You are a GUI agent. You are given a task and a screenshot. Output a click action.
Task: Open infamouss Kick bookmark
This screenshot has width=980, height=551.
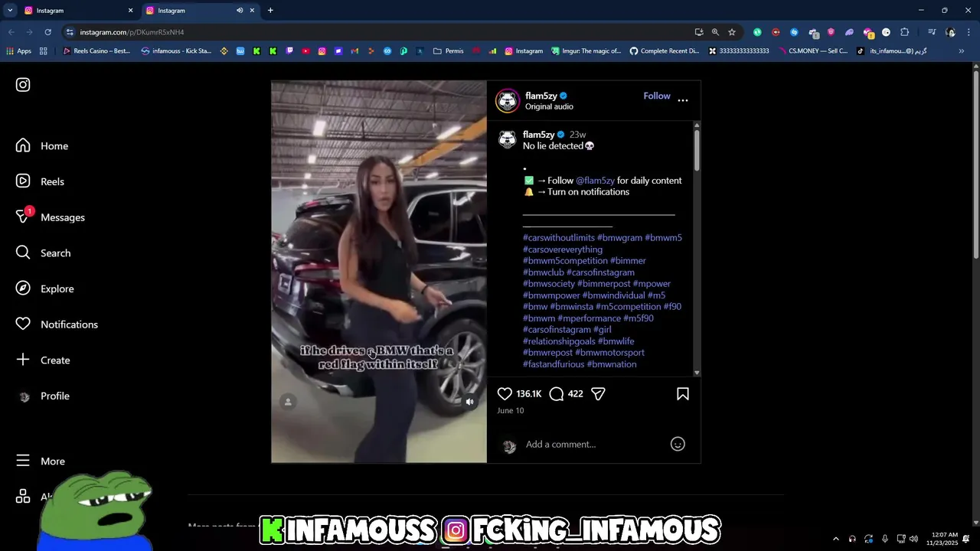coord(176,51)
